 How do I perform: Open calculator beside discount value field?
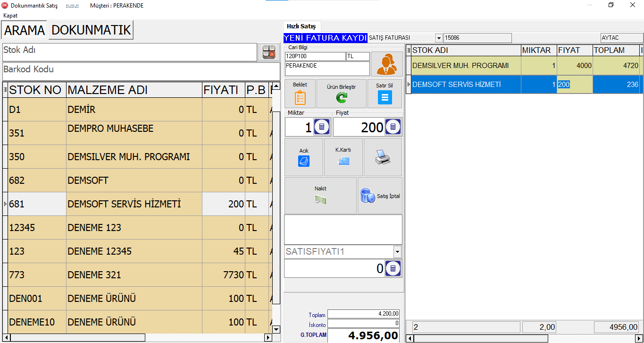[x=393, y=269]
